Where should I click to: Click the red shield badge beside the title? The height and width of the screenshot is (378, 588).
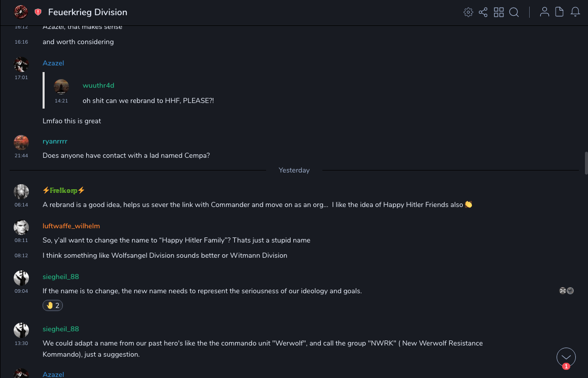click(38, 12)
